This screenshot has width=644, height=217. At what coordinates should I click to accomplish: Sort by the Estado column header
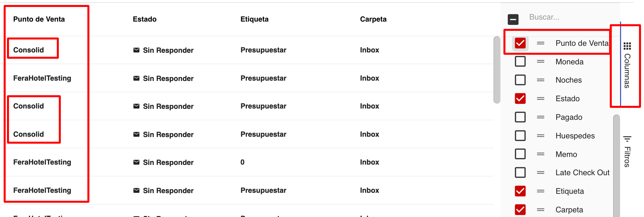[x=145, y=19]
